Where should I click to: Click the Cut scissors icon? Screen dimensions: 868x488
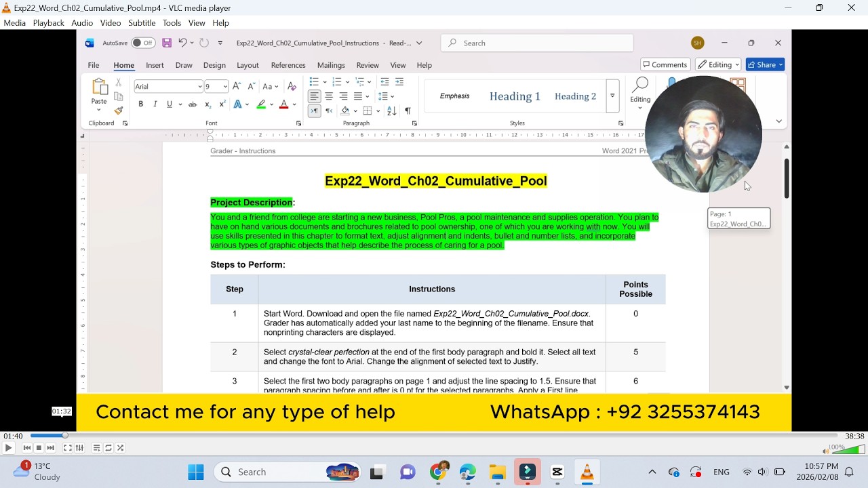coord(119,82)
